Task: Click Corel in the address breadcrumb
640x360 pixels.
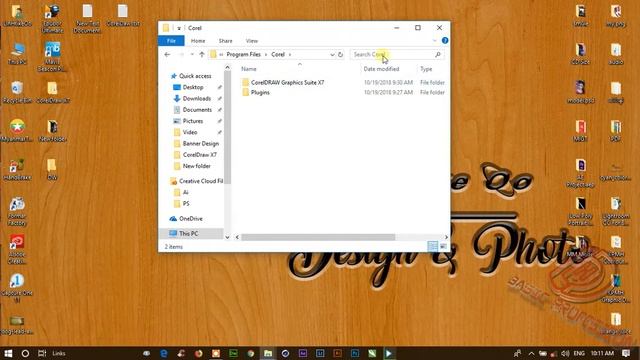Action: pos(278,54)
